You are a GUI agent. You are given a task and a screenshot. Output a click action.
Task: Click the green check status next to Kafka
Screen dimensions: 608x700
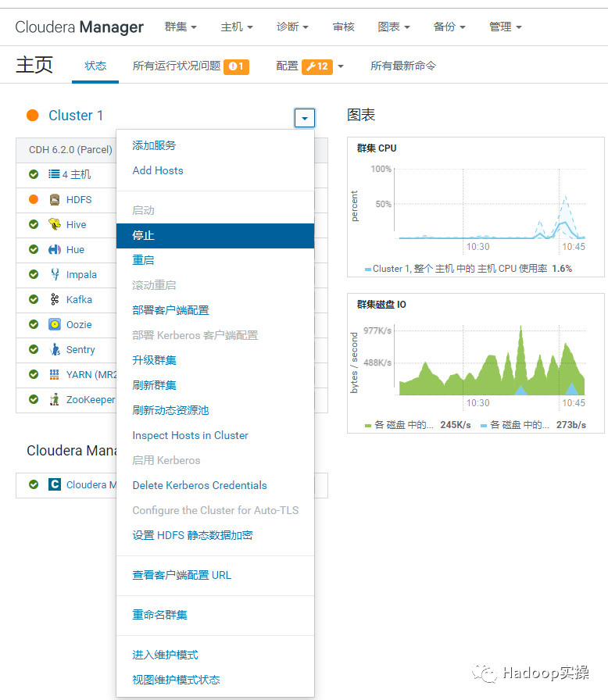click(34, 299)
